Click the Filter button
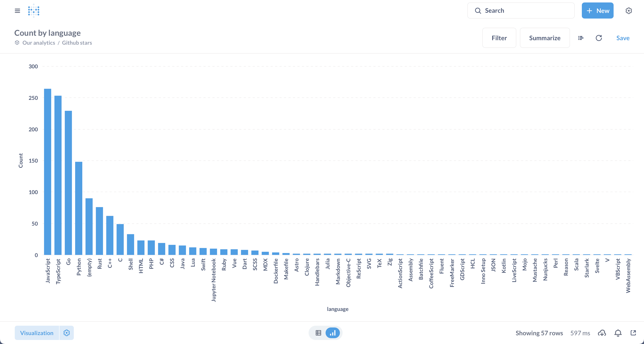Image resolution: width=644 pixels, height=344 pixels. (499, 38)
